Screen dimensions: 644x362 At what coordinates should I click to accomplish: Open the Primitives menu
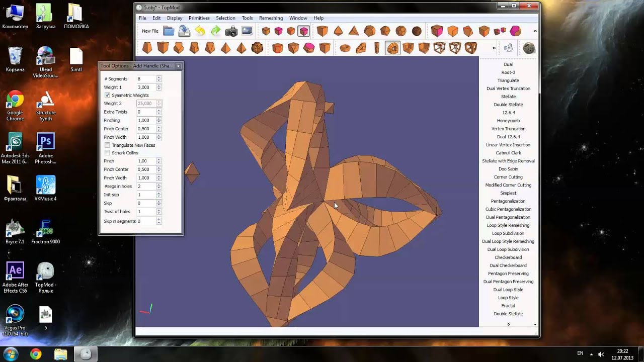click(199, 18)
